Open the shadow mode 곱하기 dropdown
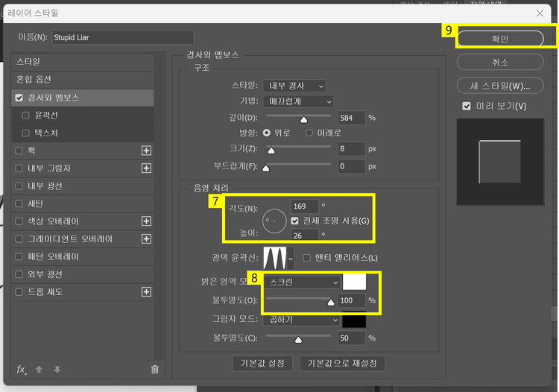559x392 pixels. click(x=302, y=320)
